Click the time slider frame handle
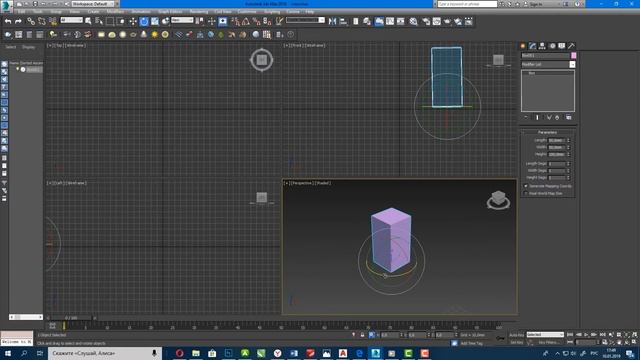The width and height of the screenshot is (640, 360). point(72,318)
